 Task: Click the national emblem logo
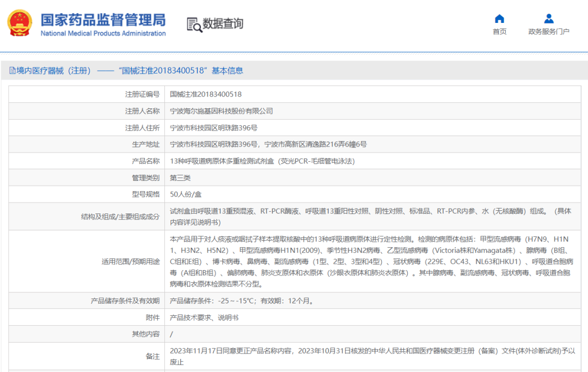[x=20, y=23]
